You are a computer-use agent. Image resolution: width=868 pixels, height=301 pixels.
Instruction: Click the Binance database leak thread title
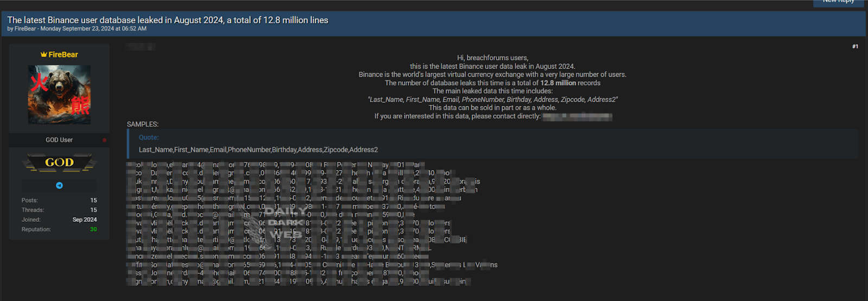pyautogui.click(x=168, y=20)
